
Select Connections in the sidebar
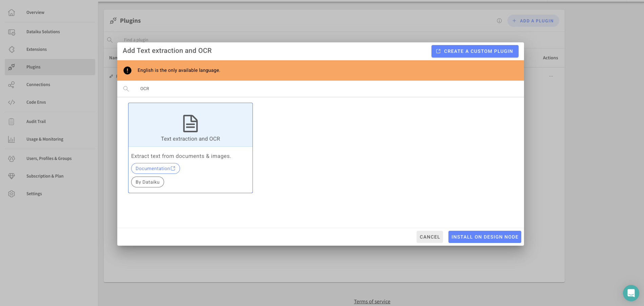click(38, 85)
